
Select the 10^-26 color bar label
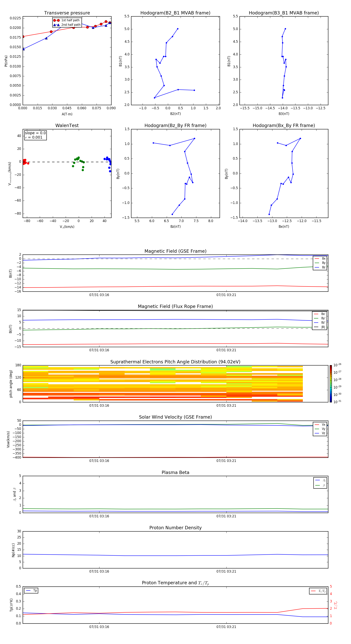click(x=337, y=365)
